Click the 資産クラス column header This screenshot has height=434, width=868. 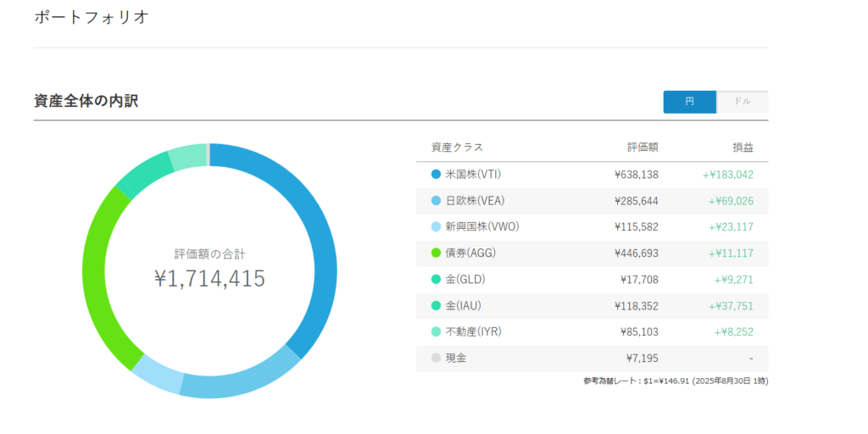click(x=457, y=147)
